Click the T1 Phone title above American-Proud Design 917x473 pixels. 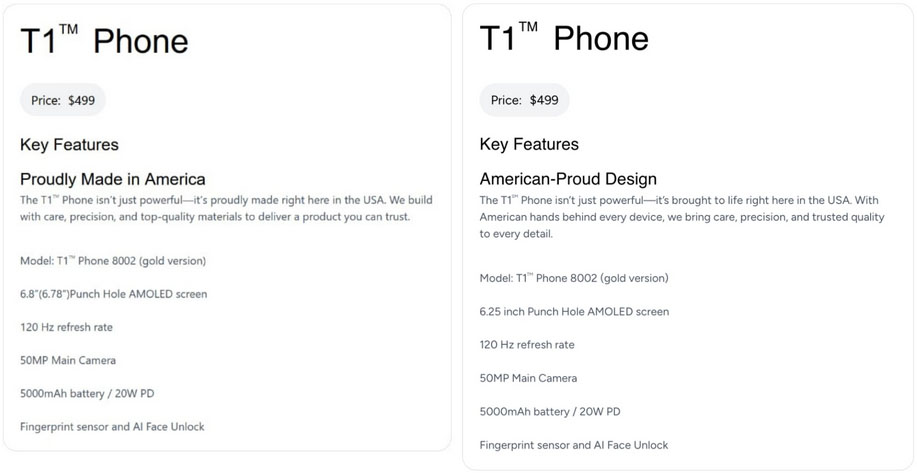pos(564,38)
